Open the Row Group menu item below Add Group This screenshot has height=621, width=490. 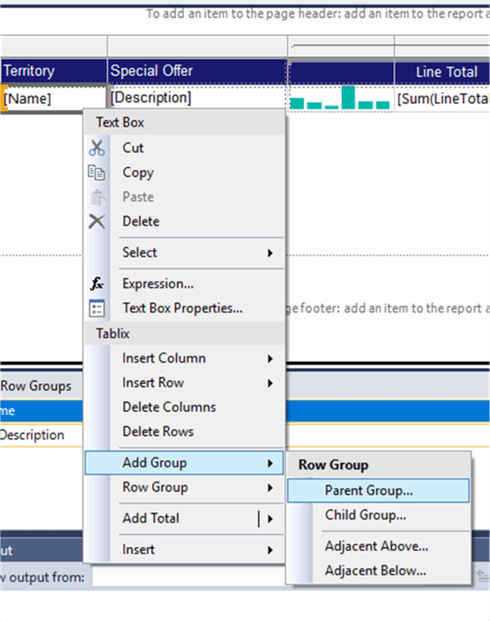(x=185, y=488)
